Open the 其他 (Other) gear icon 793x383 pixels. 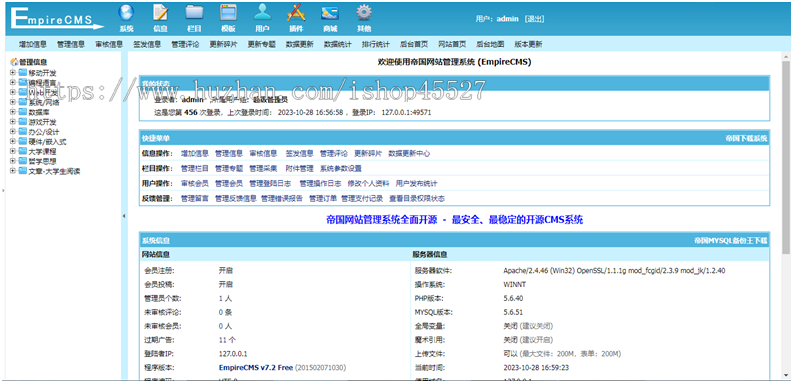(x=364, y=13)
